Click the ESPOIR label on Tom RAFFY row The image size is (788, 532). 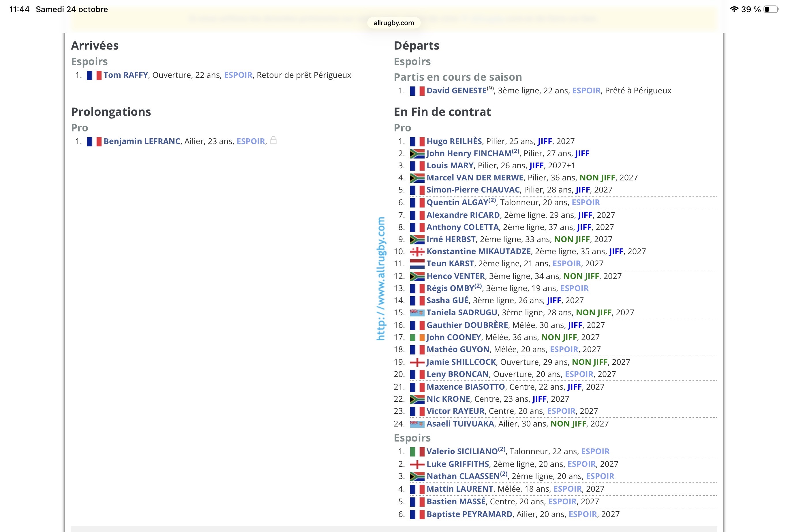(x=238, y=75)
